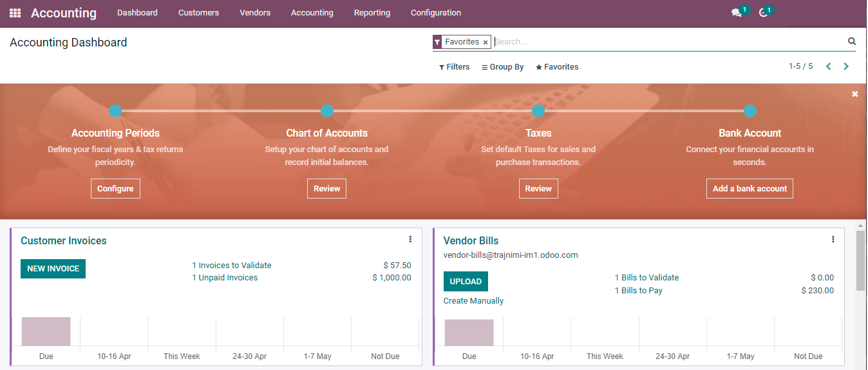The width and height of the screenshot is (868, 370).
Task: Click the search magnifier icon
Action: click(x=852, y=41)
